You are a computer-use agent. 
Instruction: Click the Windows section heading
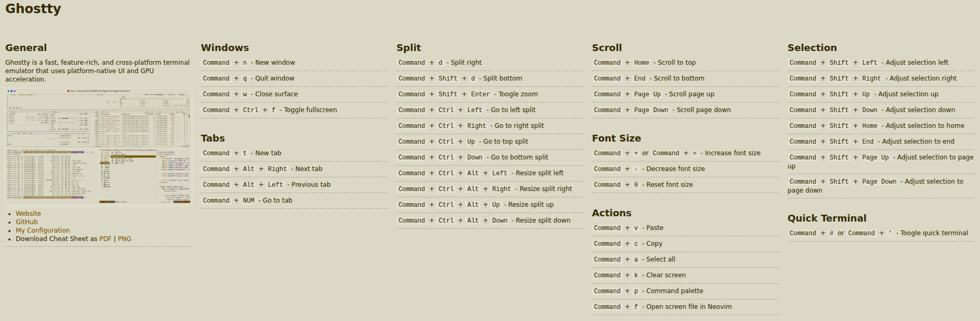pyautogui.click(x=225, y=48)
